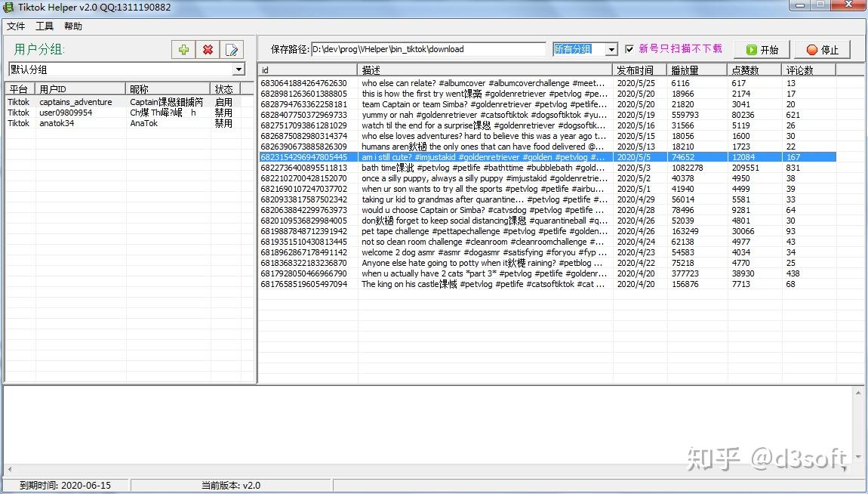Click the 播放量 column header
The height and width of the screenshot is (494, 868).
pos(697,69)
